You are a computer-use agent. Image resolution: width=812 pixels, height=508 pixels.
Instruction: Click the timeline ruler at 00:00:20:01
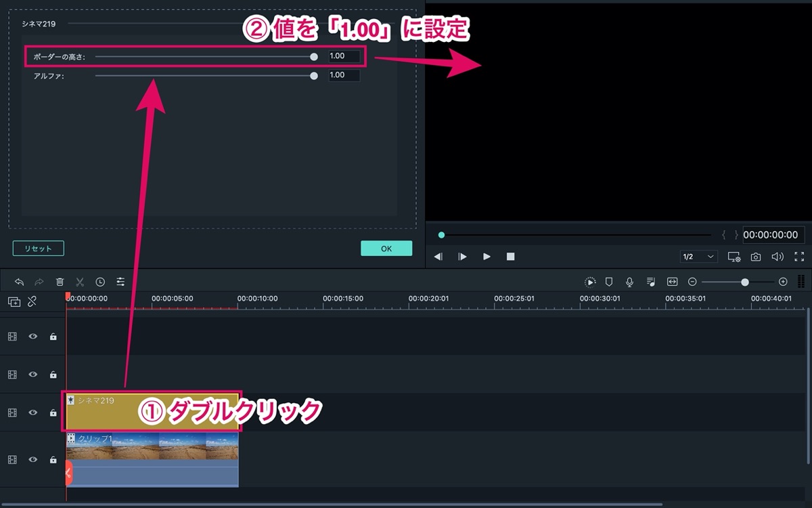point(429,298)
